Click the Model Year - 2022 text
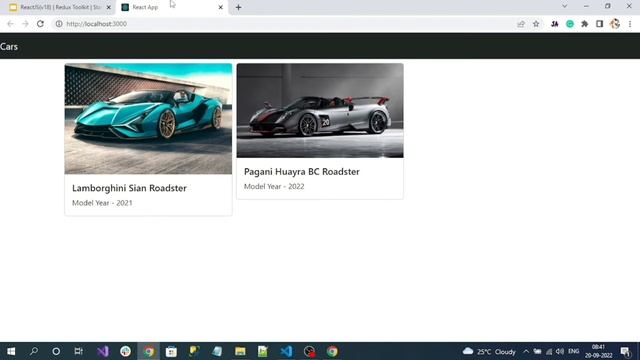 pos(274,187)
